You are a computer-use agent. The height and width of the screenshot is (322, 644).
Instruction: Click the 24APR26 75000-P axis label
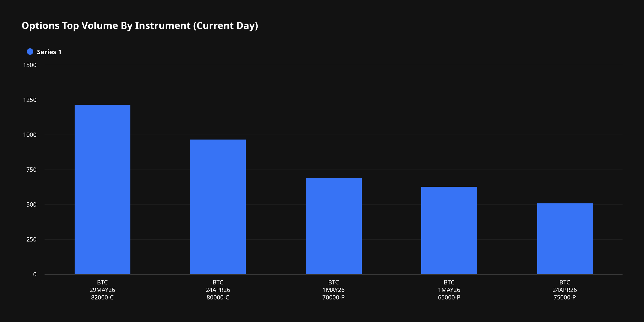565,290
